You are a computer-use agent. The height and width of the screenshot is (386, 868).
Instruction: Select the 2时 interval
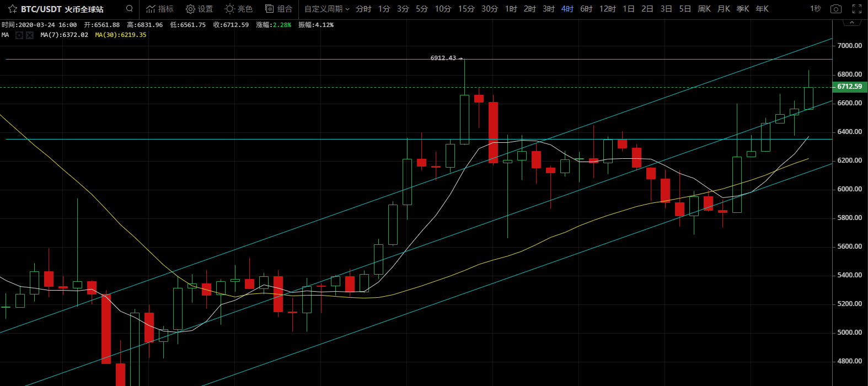530,9
